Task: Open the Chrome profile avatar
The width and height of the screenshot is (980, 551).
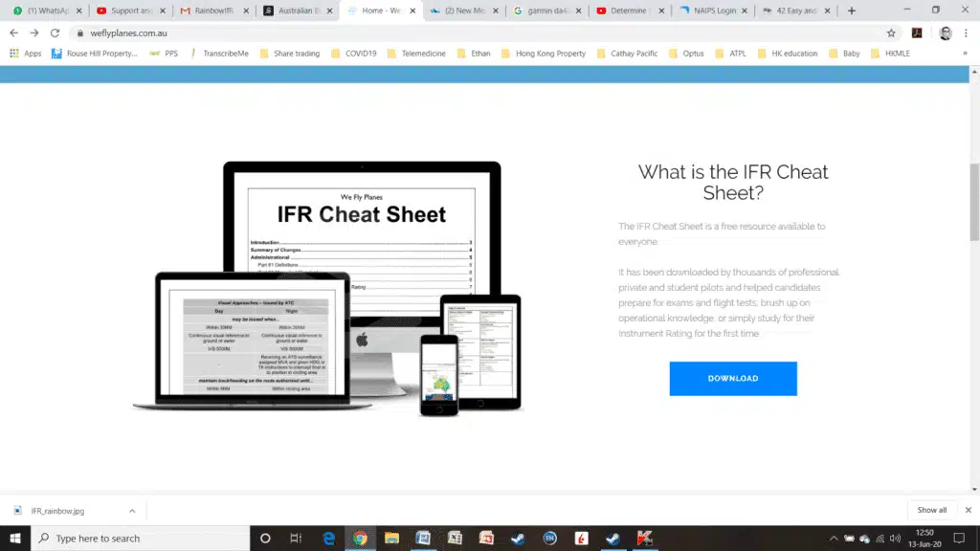Action: [x=946, y=32]
